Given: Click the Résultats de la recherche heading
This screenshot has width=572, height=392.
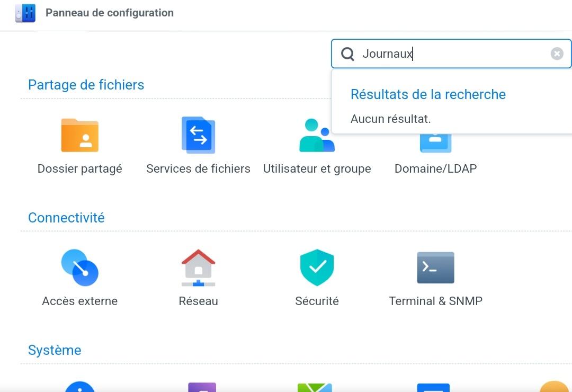Looking at the screenshot, I should [x=428, y=94].
